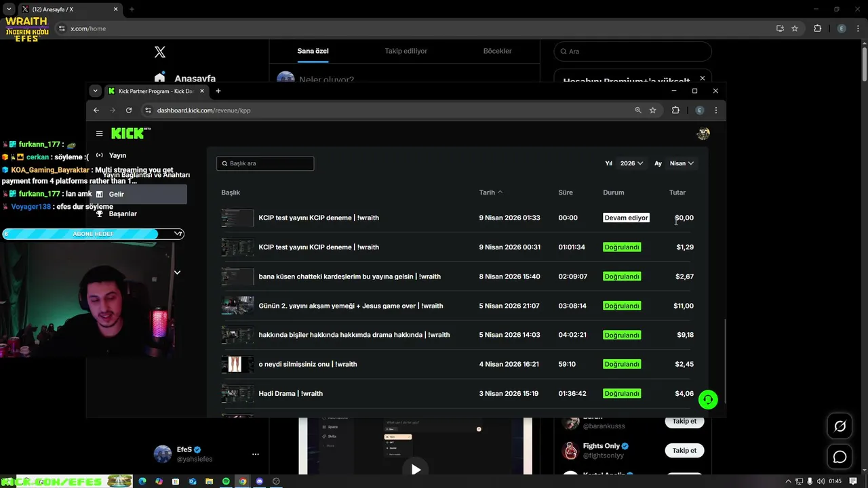Click the Ara search box on X

click(x=633, y=52)
